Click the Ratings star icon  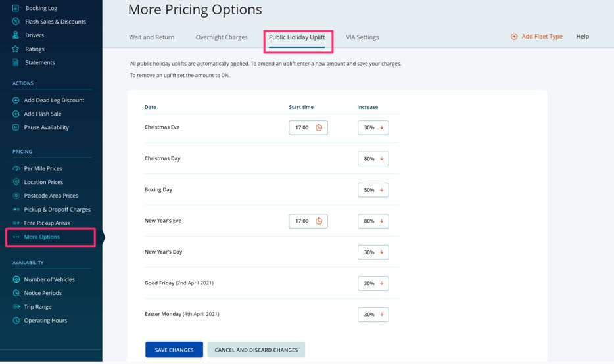coord(16,49)
